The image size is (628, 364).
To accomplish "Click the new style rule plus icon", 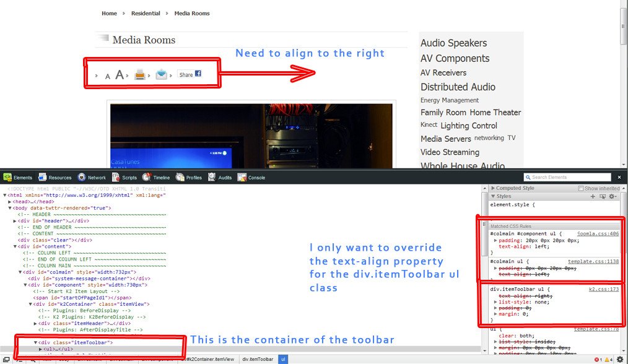I will coord(593,196).
